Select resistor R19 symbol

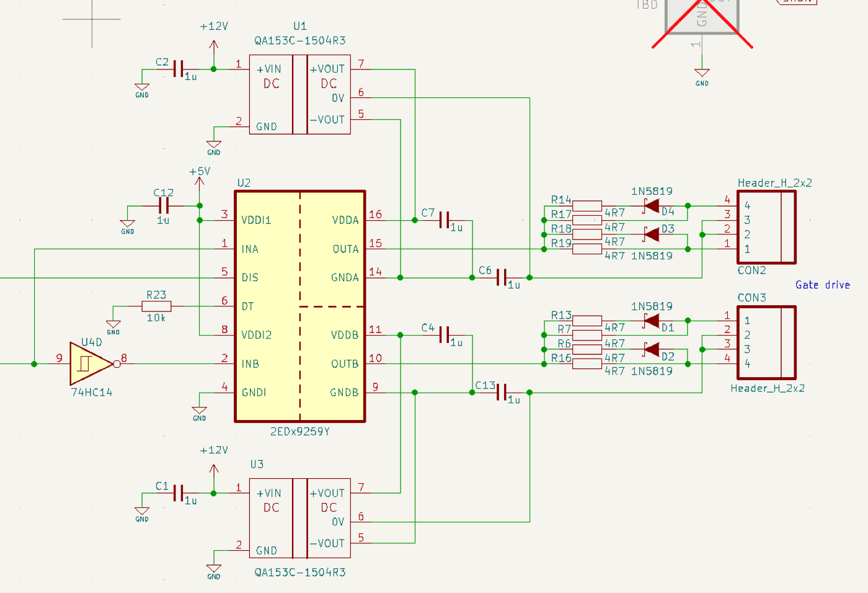587,249
